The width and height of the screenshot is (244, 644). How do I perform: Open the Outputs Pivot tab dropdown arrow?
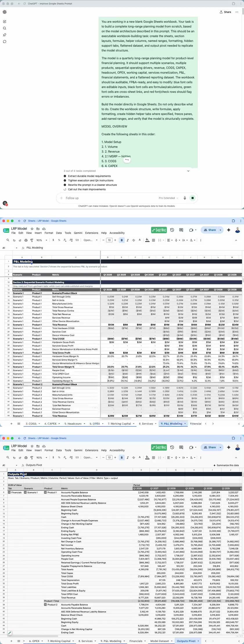(199, 641)
